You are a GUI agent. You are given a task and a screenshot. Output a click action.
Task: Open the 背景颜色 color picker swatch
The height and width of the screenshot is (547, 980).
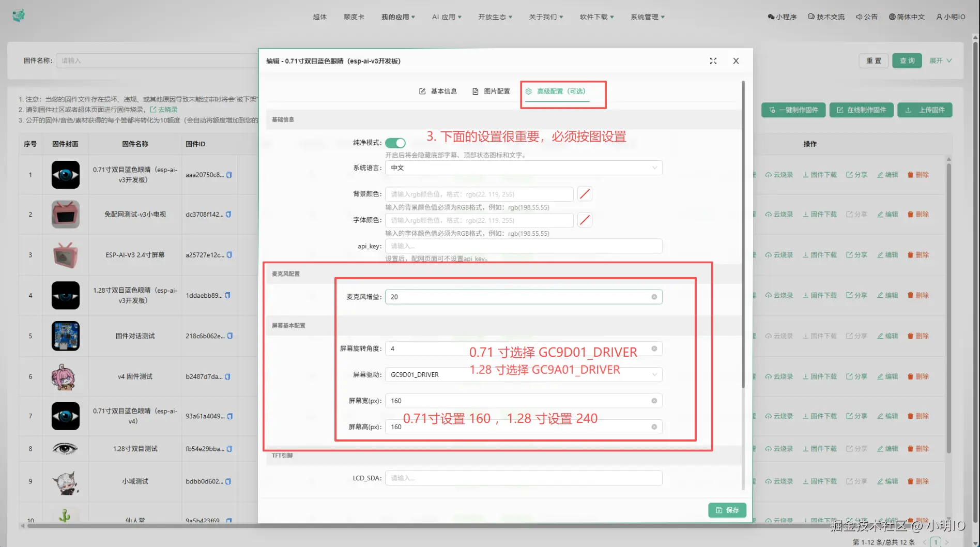click(585, 194)
